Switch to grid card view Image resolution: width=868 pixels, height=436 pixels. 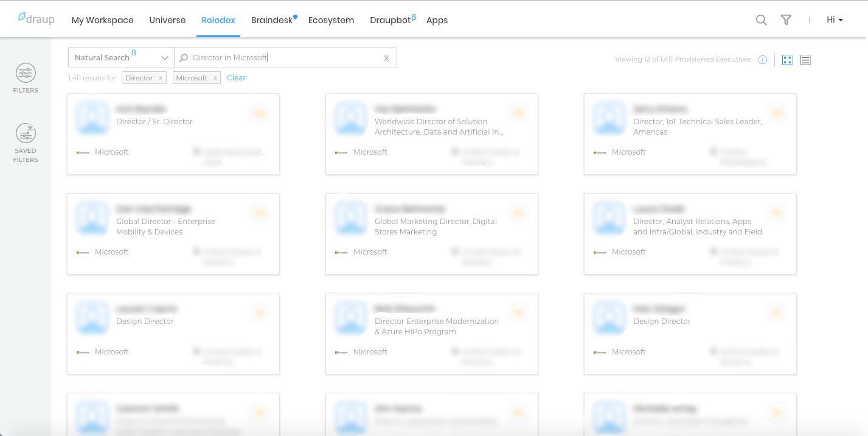click(787, 60)
